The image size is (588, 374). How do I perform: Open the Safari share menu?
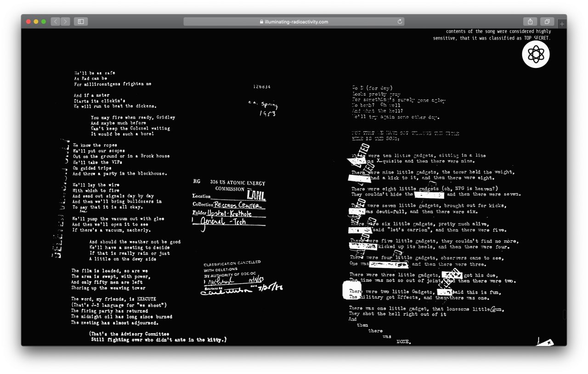click(x=530, y=22)
